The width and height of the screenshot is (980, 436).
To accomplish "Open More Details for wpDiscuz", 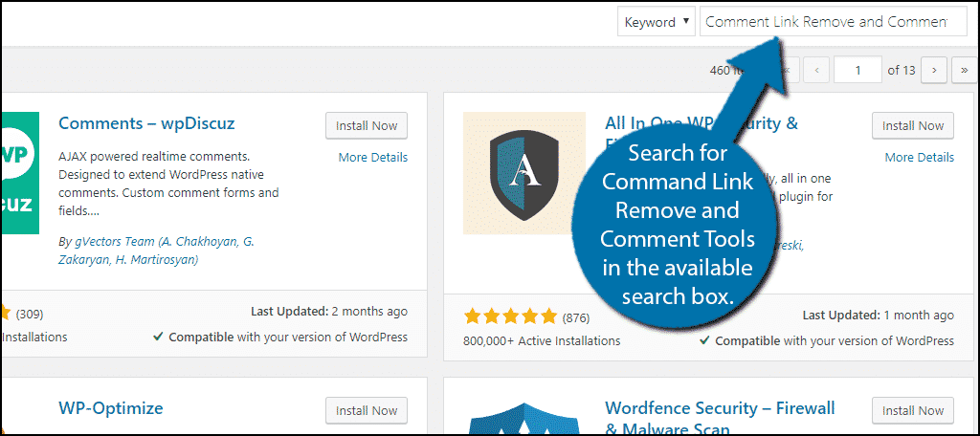I will 372,158.
